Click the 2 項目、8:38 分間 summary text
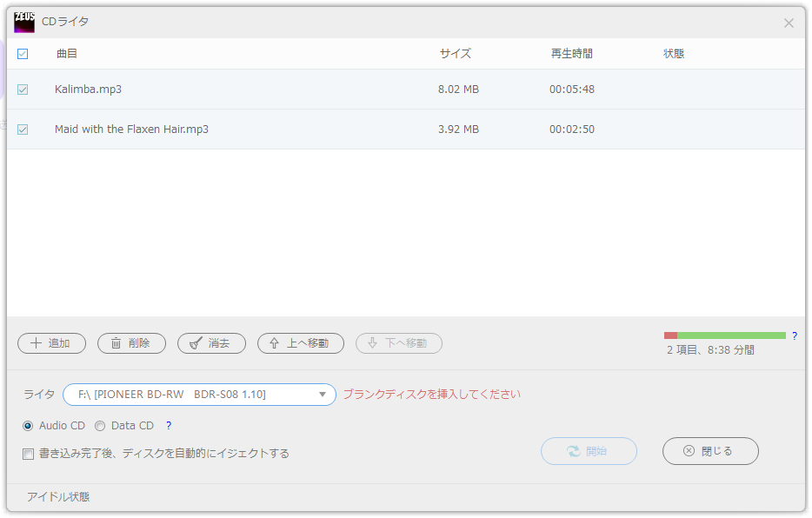 (x=710, y=349)
